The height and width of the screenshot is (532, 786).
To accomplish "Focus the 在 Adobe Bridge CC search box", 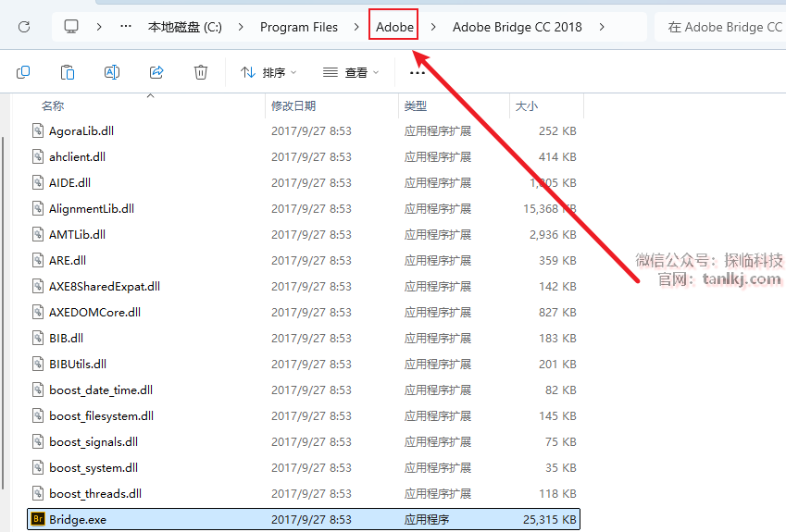I will (x=720, y=27).
